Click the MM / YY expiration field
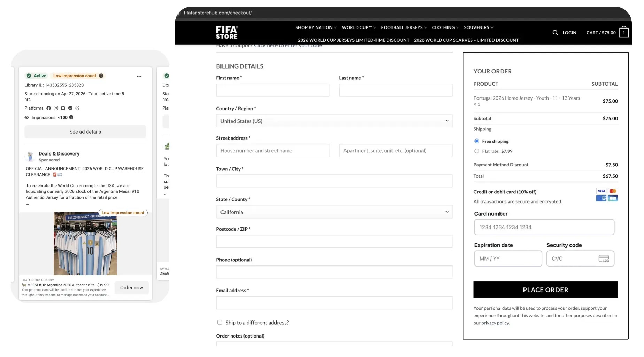644x357 pixels. point(508,259)
